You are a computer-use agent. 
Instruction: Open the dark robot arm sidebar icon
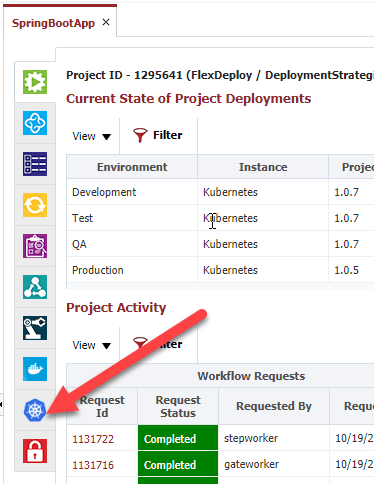(35, 328)
